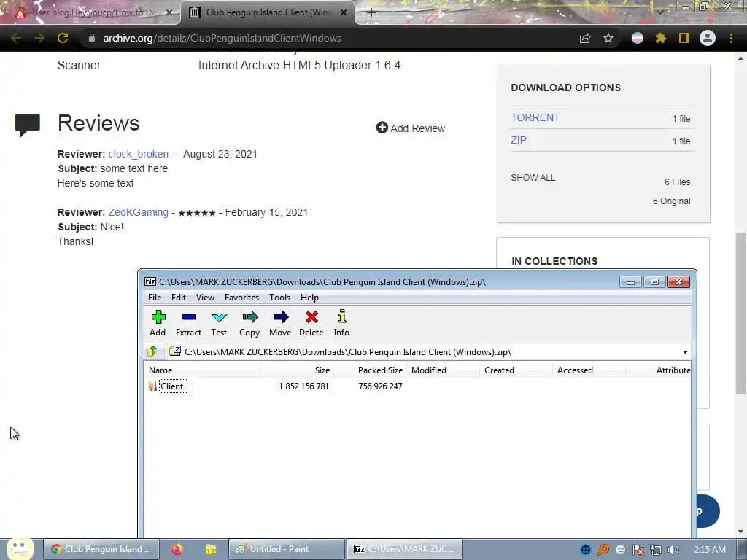Click the Extract toolbar icon
Screen dimensions: 747x560
189,323
